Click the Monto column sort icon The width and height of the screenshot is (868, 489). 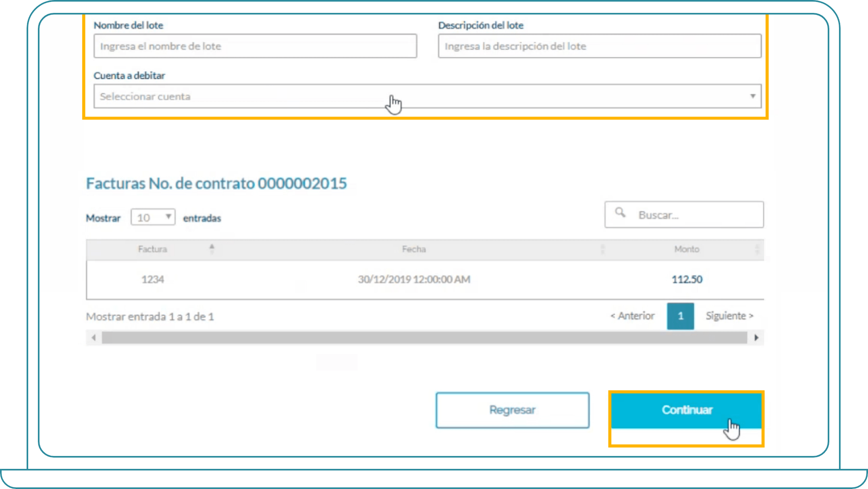click(x=757, y=249)
